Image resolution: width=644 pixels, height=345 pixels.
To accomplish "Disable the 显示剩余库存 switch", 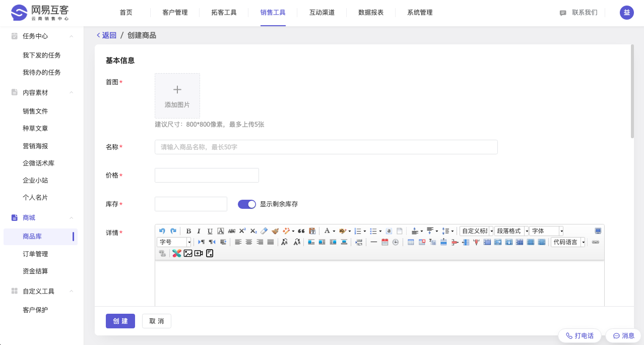I will tap(247, 204).
